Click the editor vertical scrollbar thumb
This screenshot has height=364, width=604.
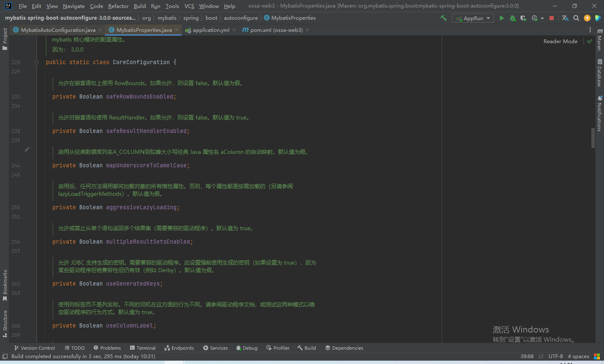593,138
